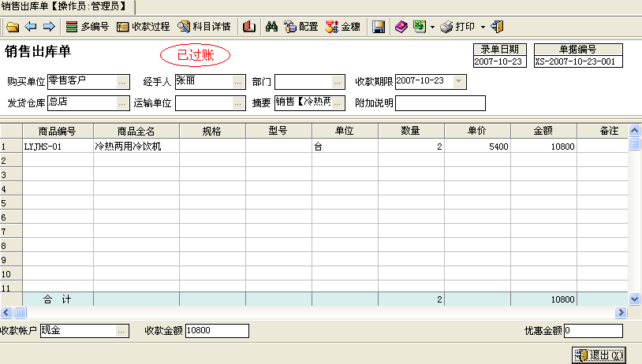Open the 发货仓库 lookup ellipsis button

pos(122,103)
